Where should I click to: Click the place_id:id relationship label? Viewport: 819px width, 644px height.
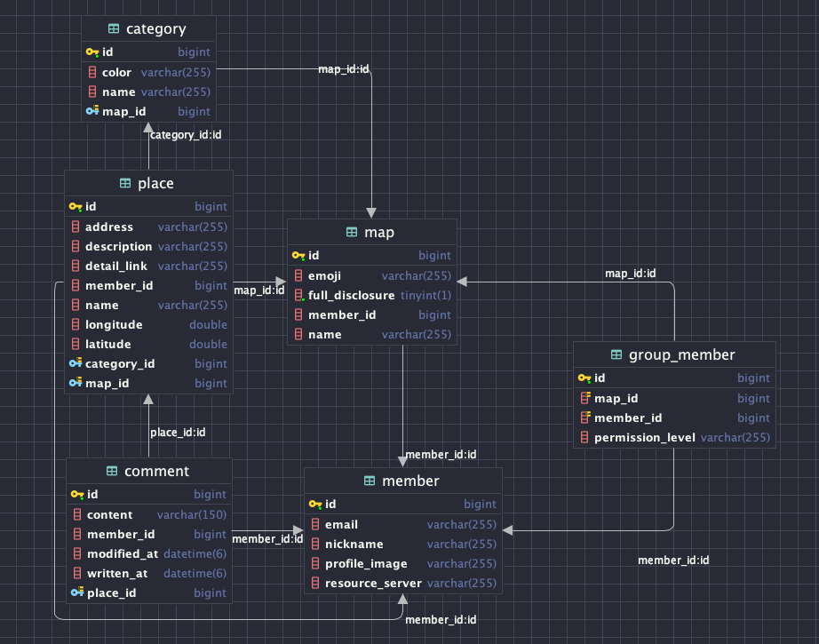pos(179,433)
